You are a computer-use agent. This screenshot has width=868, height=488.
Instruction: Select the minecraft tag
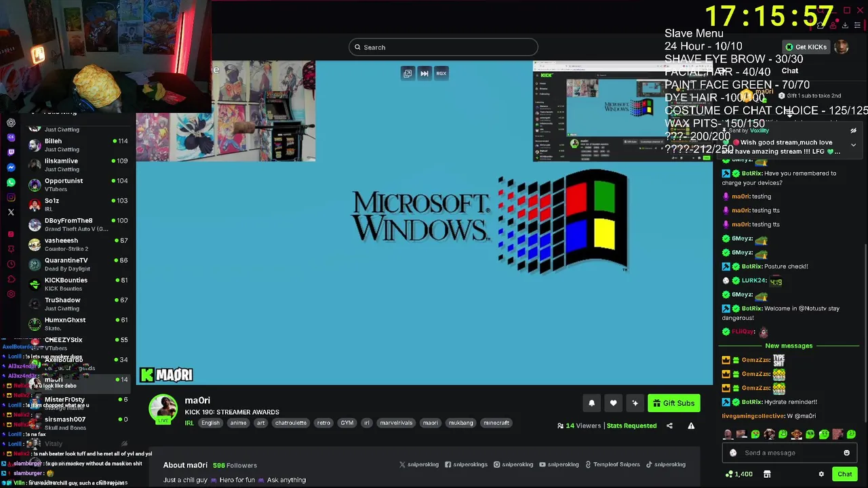pos(496,423)
